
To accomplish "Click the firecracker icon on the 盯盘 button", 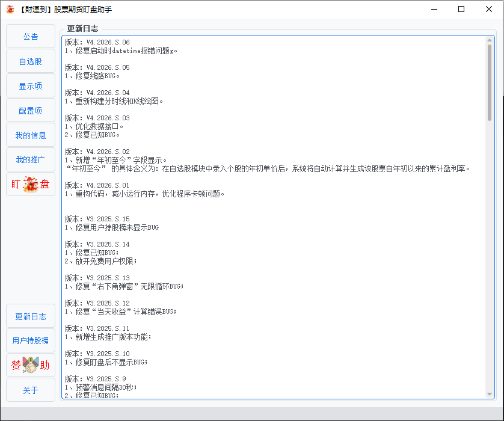I will click(x=29, y=184).
